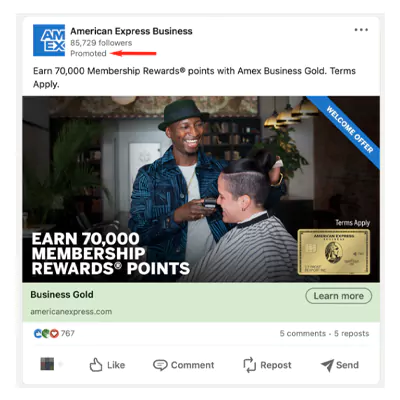Click the barber ad main image
Image resolution: width=400 pixels, height=400 pixels.
pyautogui.click(x=201, y=189)
